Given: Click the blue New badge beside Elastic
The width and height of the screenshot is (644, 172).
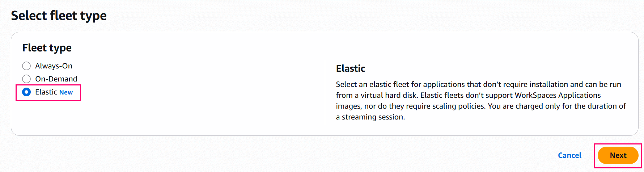Looking at the screenshot, I should point(66,92).
